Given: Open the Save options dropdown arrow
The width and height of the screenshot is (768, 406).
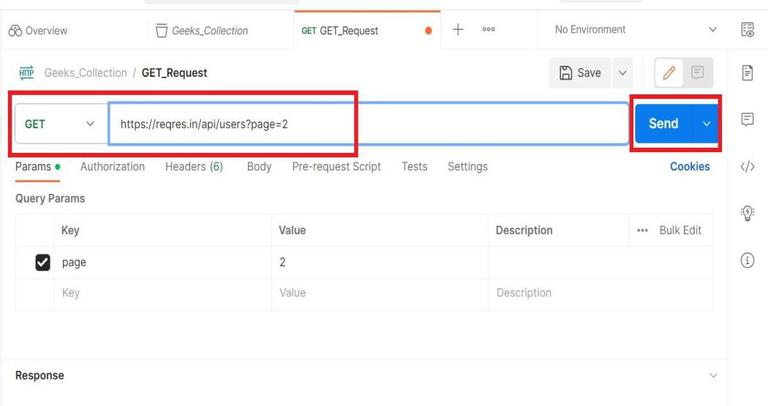Looking at the screenshot, I should click(623, 73).
